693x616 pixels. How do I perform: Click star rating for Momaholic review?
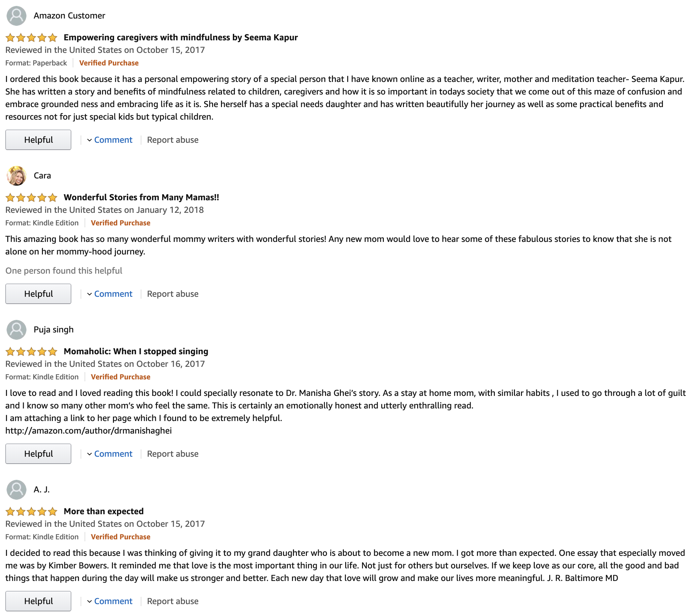coord(31,351)
